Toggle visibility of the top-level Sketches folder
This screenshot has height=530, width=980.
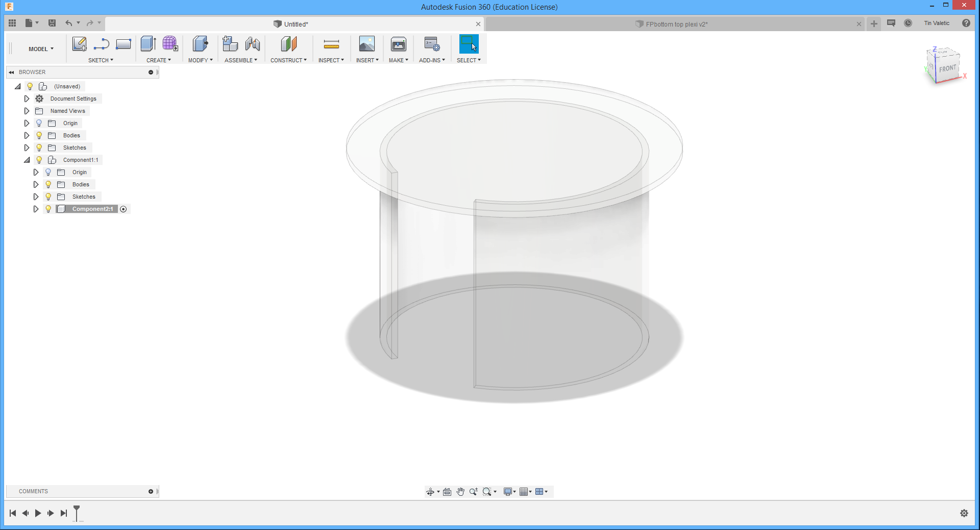(39, 148)
